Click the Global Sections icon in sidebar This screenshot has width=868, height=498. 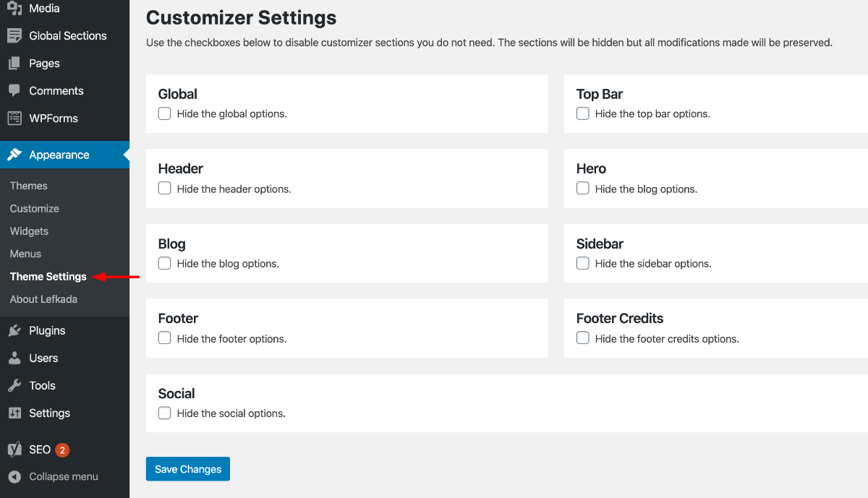(x=14, y=35)
